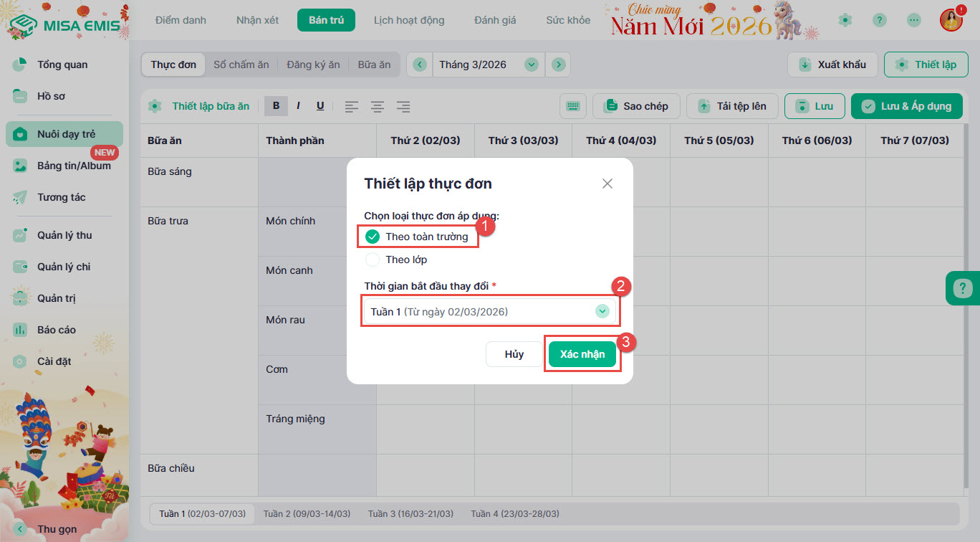
Task: Click the 'Xác nhận' confirm button
Action: pyautogui.click(x=582, y=354)
